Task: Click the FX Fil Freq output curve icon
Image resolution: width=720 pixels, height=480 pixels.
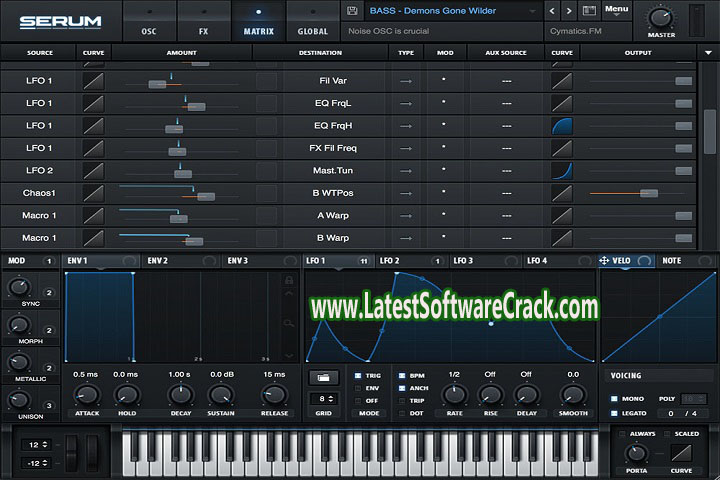Action: click(x=562, y=148)
